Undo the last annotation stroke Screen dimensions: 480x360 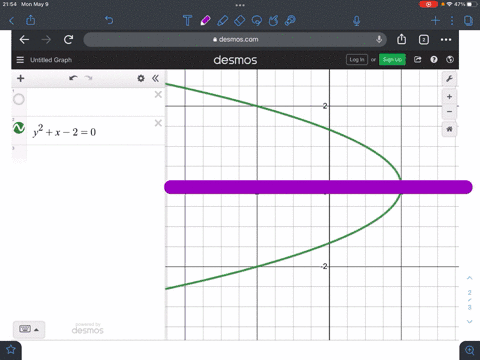coord(109,20)
